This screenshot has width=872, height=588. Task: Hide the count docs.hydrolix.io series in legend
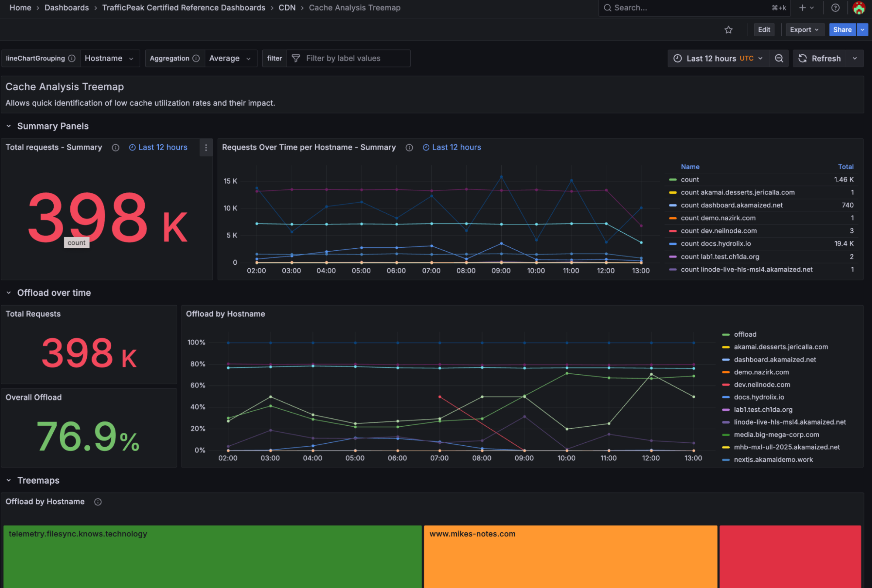tap(715, 243)
